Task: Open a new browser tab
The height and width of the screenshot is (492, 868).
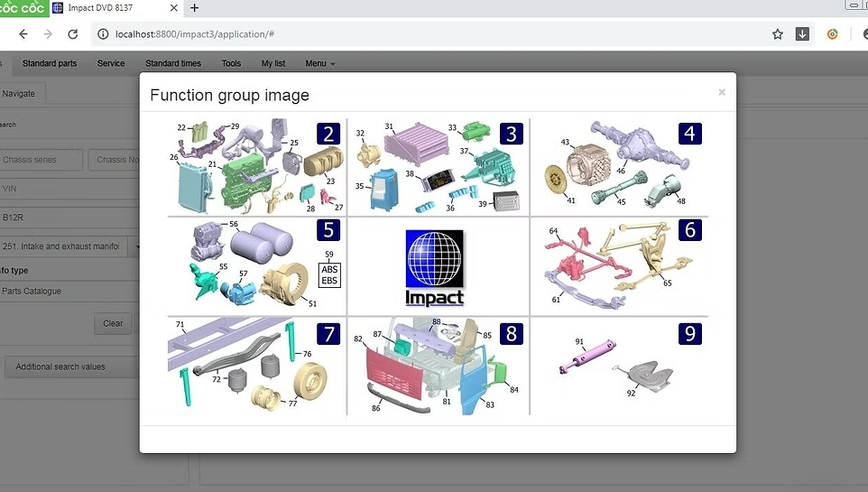Action: point(194,8)
